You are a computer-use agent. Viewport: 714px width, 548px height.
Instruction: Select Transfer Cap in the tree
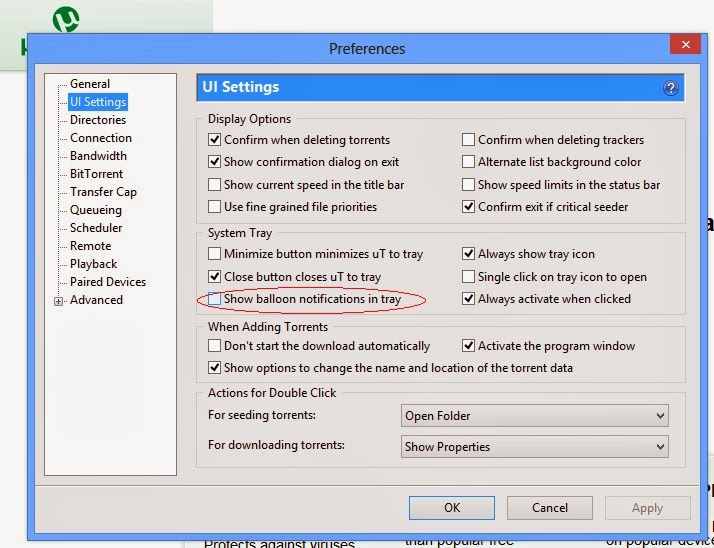click(x=103, y=192)
